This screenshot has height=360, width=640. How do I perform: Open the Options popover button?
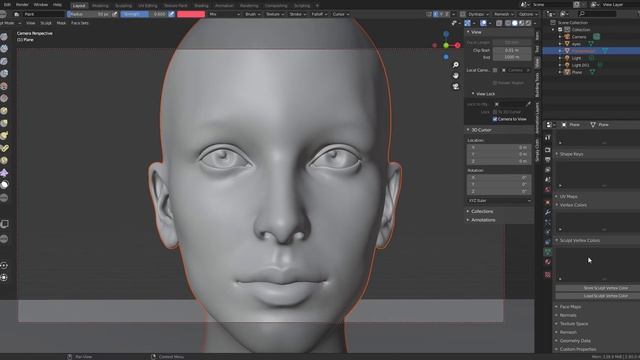(528, 14)
